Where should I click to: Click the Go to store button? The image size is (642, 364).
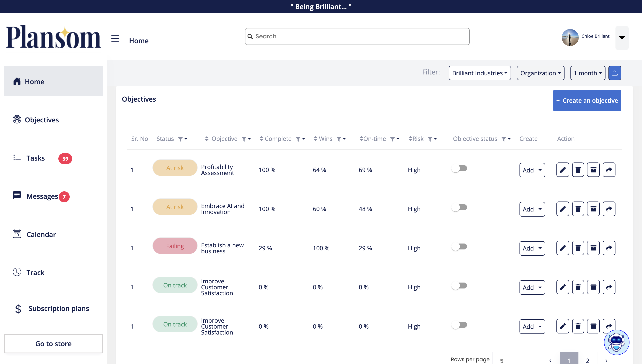(x=53, y=343)
